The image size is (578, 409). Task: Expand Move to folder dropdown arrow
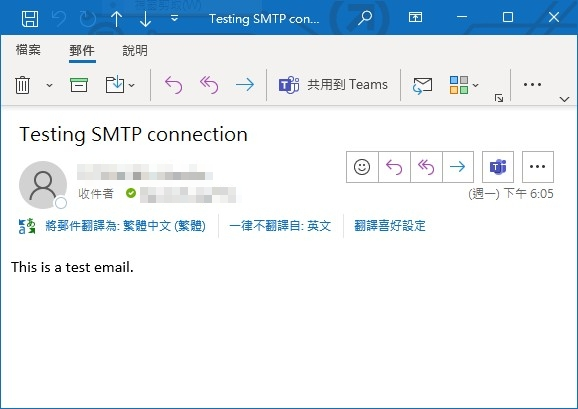click(132, 85)
